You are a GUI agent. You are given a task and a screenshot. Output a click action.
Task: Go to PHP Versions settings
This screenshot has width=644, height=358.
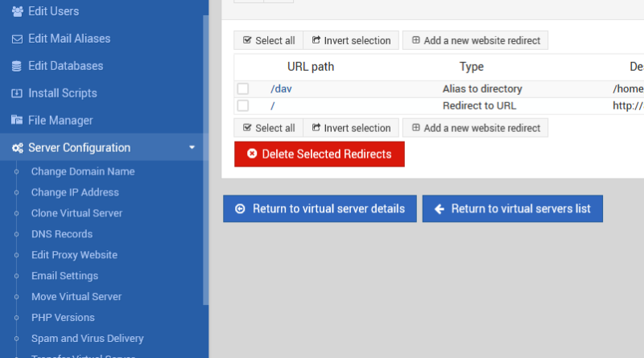click(63, 318)
